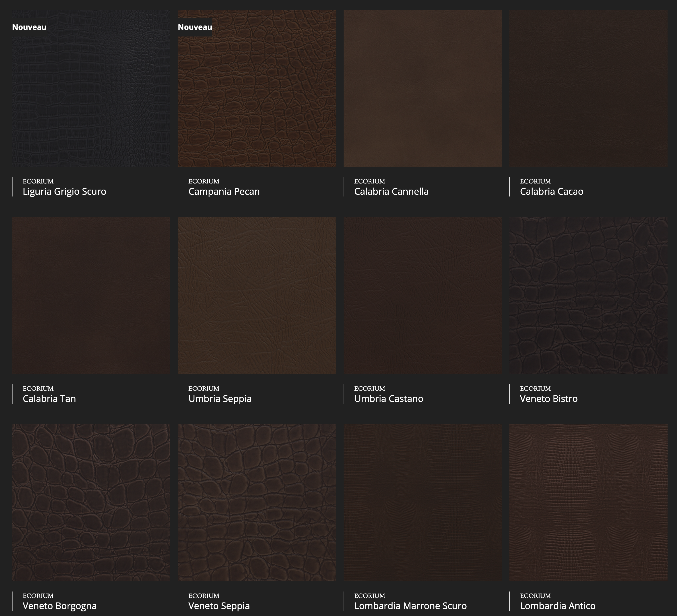Open the Umbria Castano texture thumbnail

422,295
